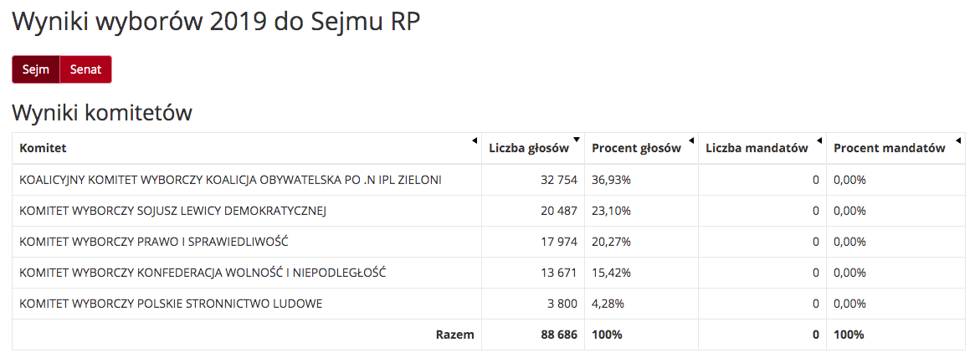Click the Wyniki komitetów section heading

[x=102, y=112]
